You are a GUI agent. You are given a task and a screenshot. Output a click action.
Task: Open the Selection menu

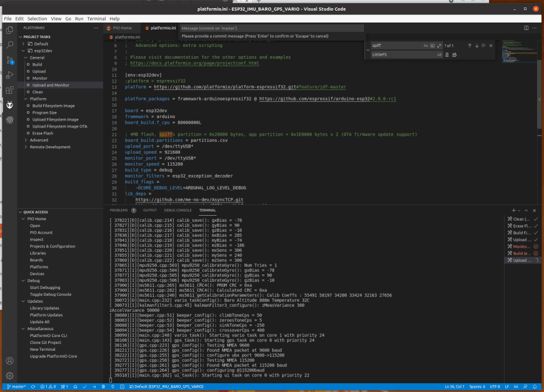pos(37,19)
